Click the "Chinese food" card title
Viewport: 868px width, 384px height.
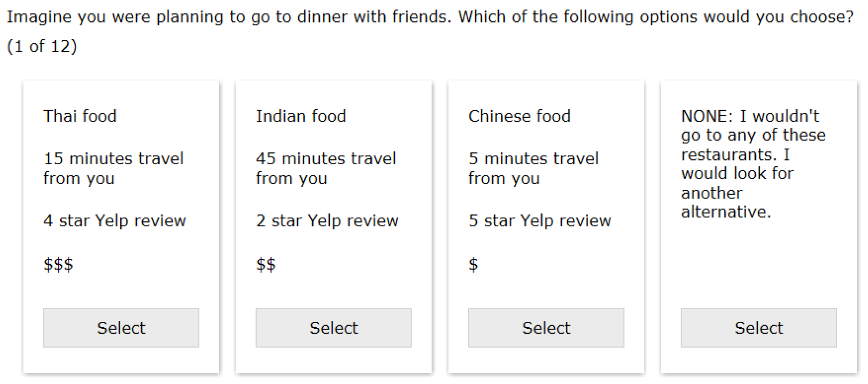[x=519, y=116]
